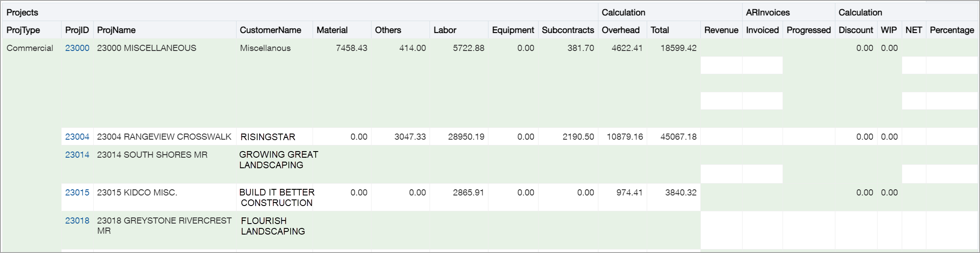The height and width of the screenshot is (253, 980).
Task: Click the CustomerName column header
Action: tap(270, 30)
